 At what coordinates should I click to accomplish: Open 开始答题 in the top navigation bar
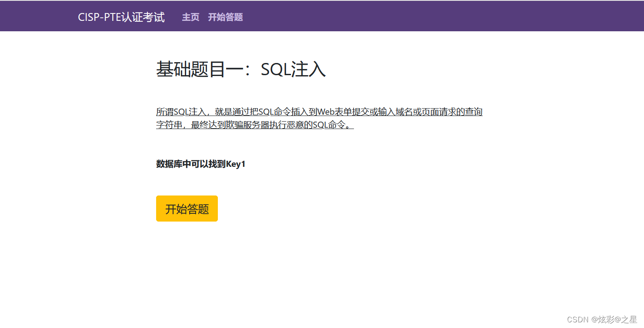coord(225,17)
